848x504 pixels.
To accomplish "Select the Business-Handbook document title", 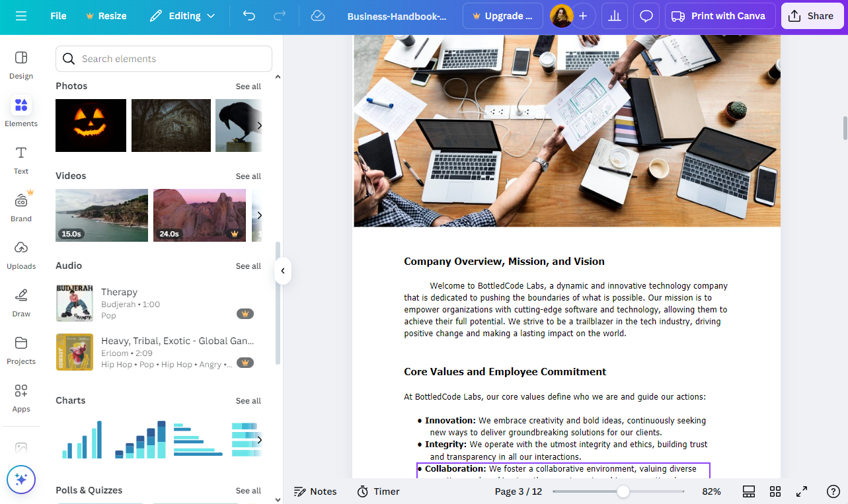I will (397, 16).
